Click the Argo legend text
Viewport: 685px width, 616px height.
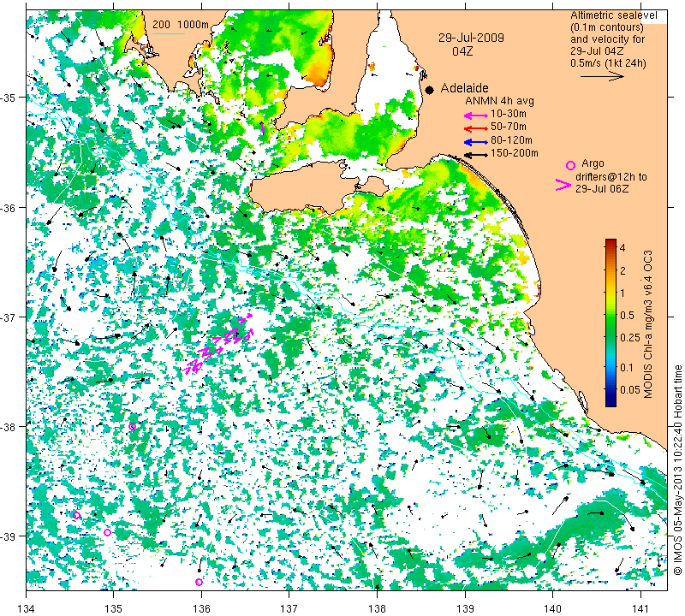593,163
